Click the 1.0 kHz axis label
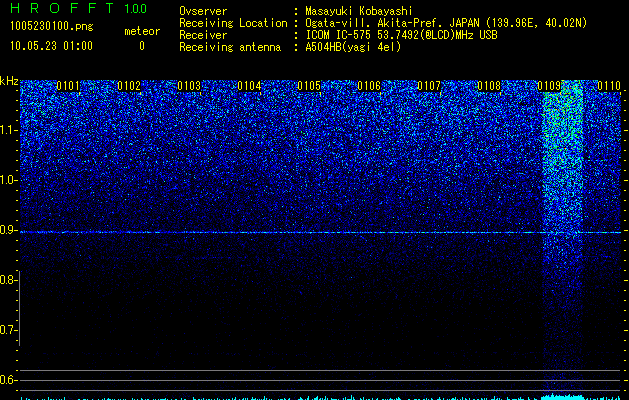 pyautogui.click(x=8, y=180)
